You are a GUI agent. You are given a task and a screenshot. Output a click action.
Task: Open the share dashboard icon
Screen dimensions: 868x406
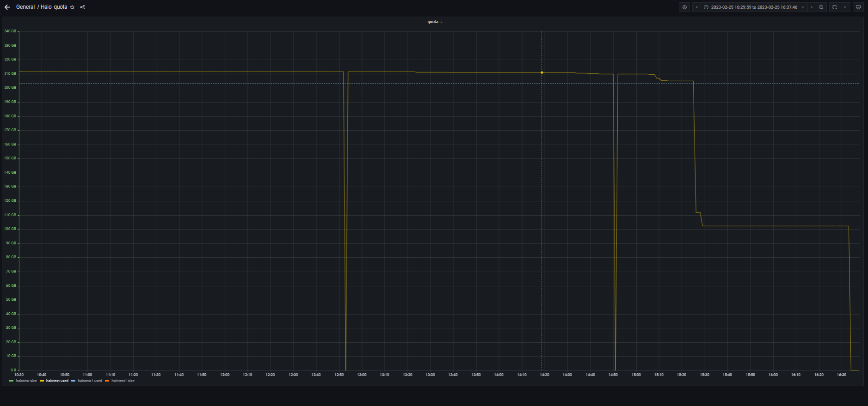[82, 7]
